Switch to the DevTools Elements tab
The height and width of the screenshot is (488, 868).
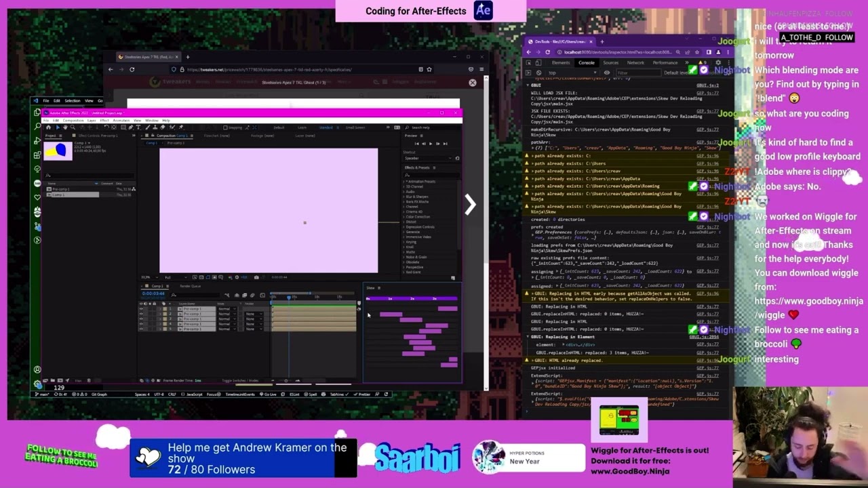[561, 63]
